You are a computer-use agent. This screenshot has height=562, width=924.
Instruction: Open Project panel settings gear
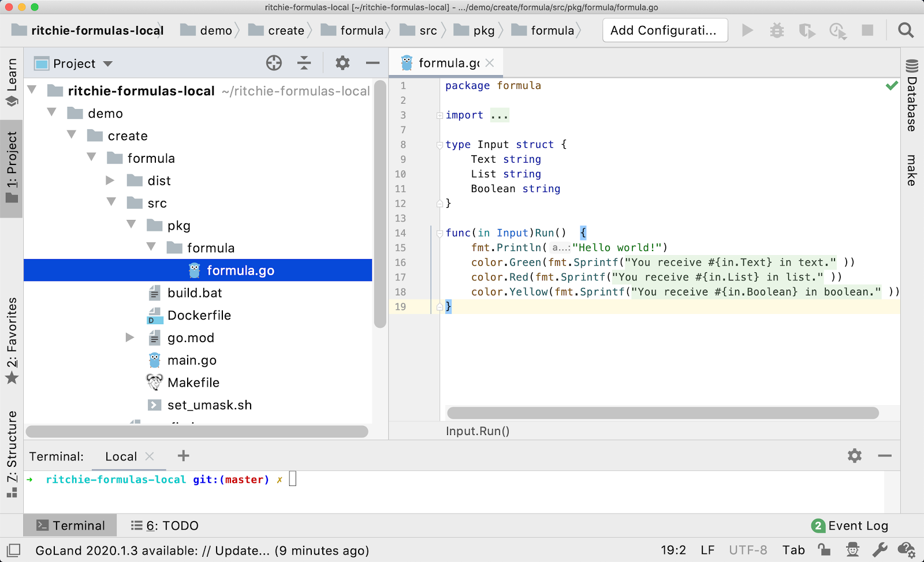point(342,63)
